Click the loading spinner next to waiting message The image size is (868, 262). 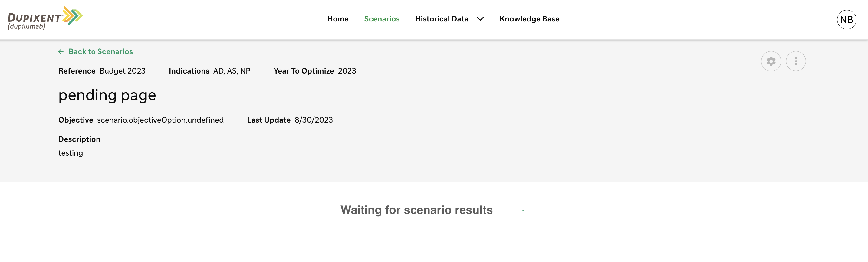pos(523,211)
